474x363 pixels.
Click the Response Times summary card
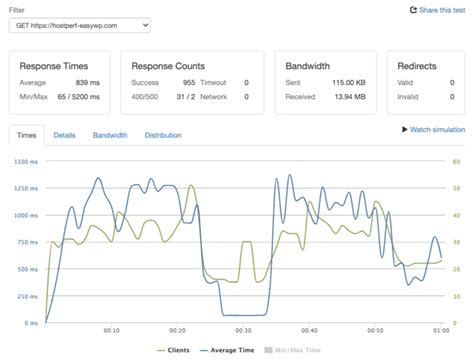(x=60, y=82)
